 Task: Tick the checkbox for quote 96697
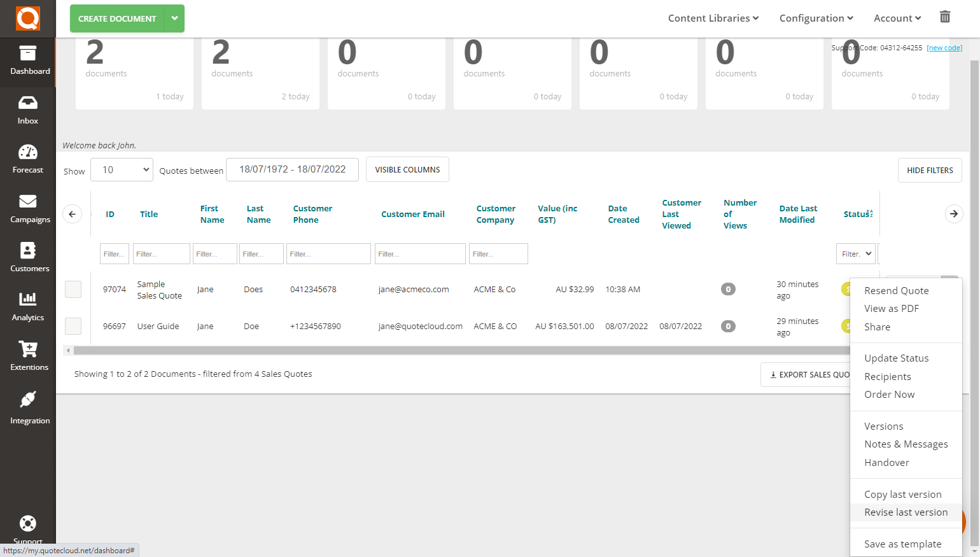tap(73, 326)
